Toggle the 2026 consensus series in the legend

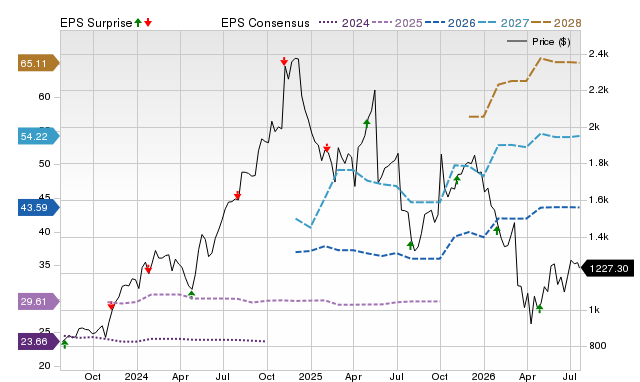tap(450, 23)
